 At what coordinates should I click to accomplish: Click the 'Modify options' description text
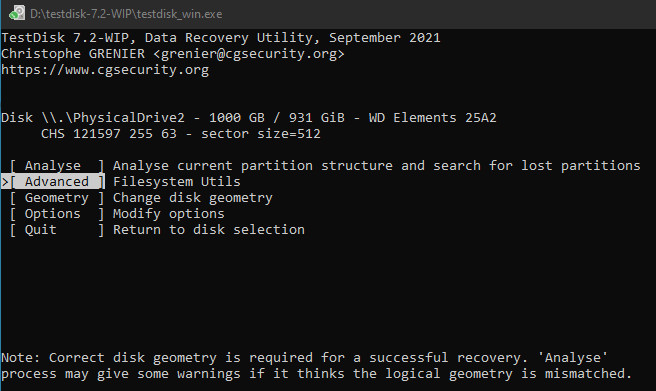pyautogui.click(x=169, y=214)
